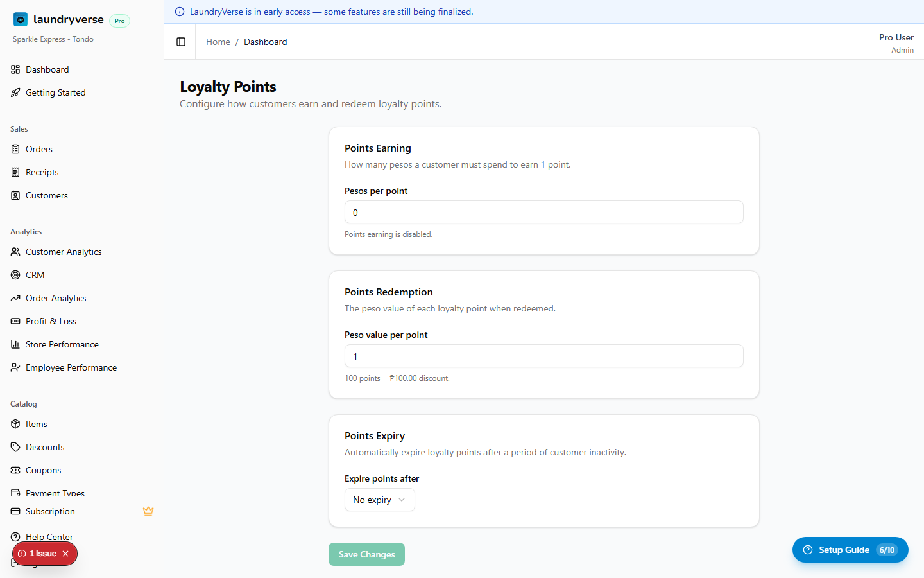Click the Coupons ticket icon
Screen dimensions: 924x578
[x=15, y=470]
